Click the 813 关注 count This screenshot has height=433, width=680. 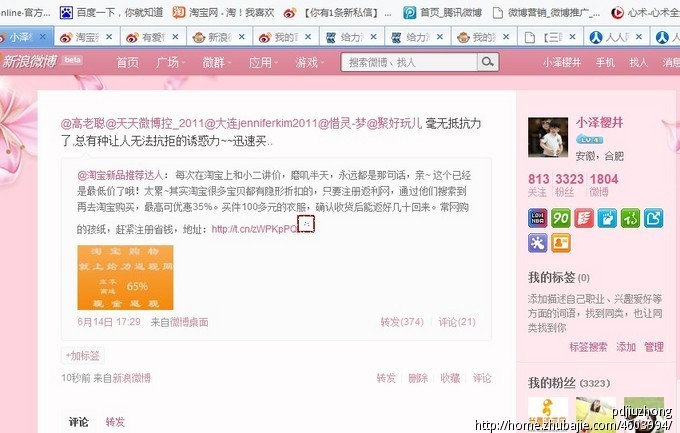(538, 184)
